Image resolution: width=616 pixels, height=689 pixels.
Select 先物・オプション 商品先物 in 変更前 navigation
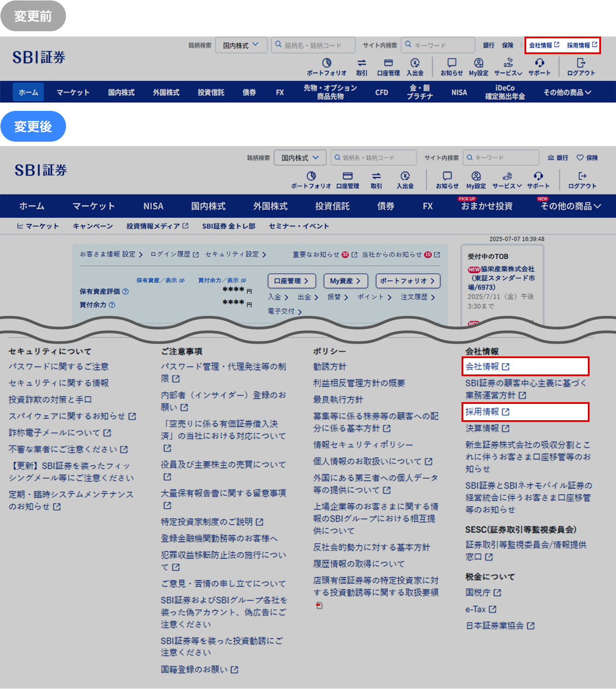click(x=330, y=92)
